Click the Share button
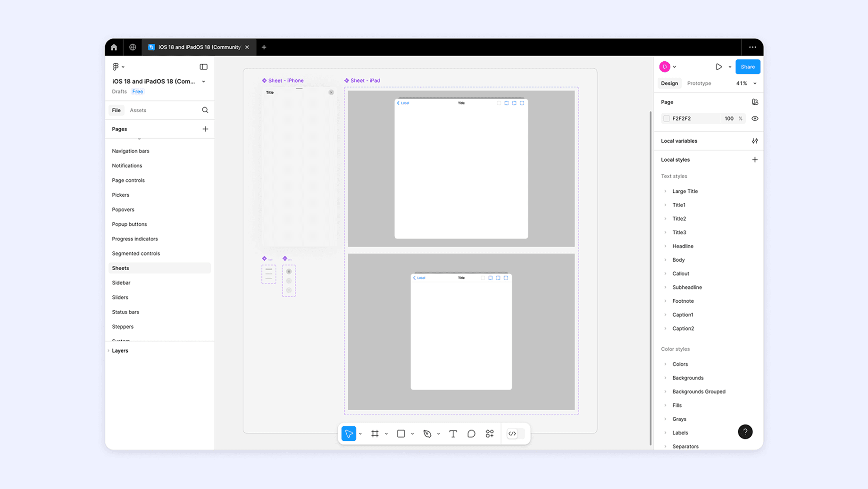Screen dimensions: 868x489 point(748,66)
